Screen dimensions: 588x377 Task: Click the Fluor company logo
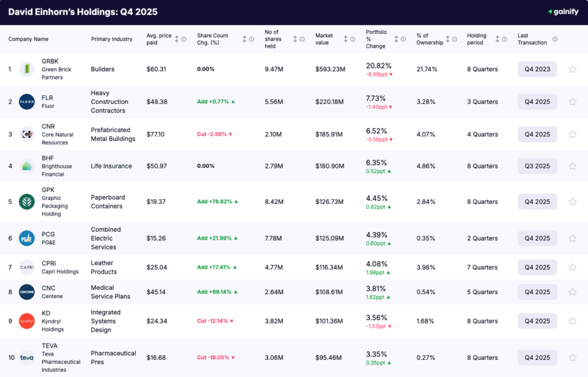point(26,101)
